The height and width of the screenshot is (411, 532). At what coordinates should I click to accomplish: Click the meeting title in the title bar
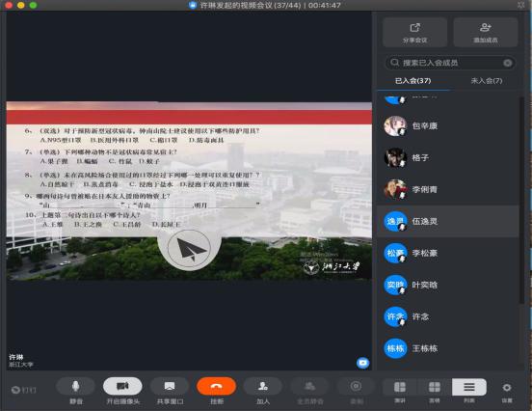click(x=270, y=5)
